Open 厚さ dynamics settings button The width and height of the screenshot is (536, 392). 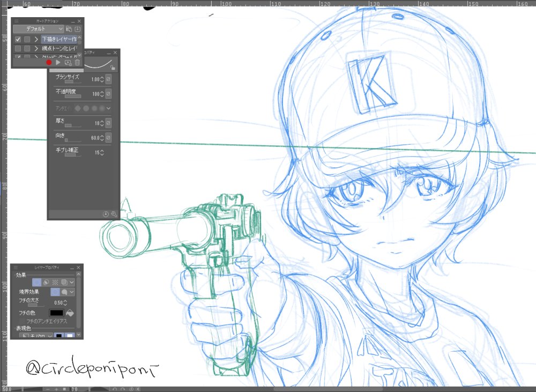(x=108, y=123)
